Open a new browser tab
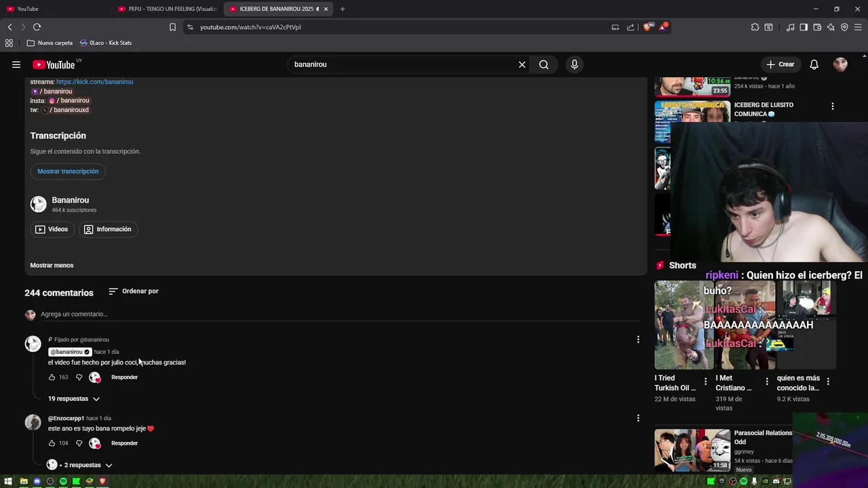 pos(342,9)
